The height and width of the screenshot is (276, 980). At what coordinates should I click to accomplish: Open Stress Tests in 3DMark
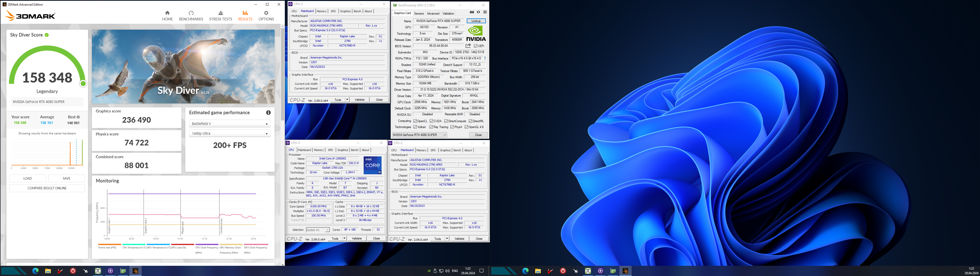pyautogui.click(x=220, y=16)
